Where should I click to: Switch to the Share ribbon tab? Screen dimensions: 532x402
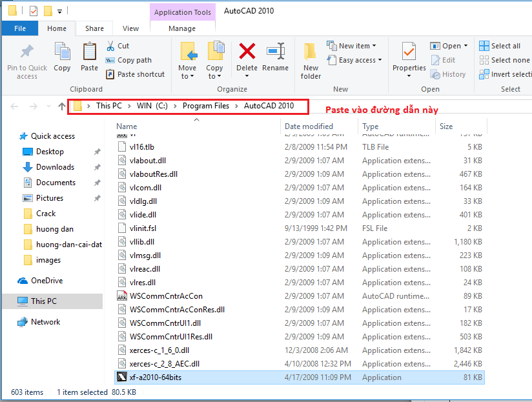pos(94,28)
